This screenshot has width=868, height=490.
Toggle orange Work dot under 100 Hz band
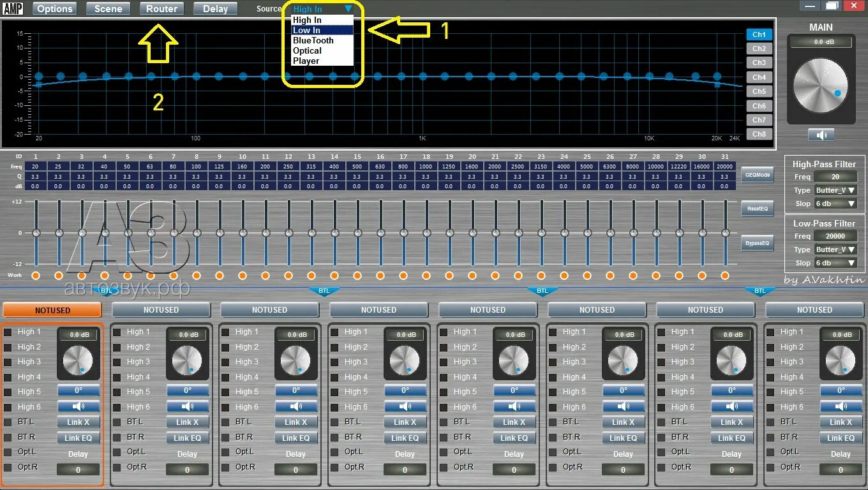pos(197,276)
